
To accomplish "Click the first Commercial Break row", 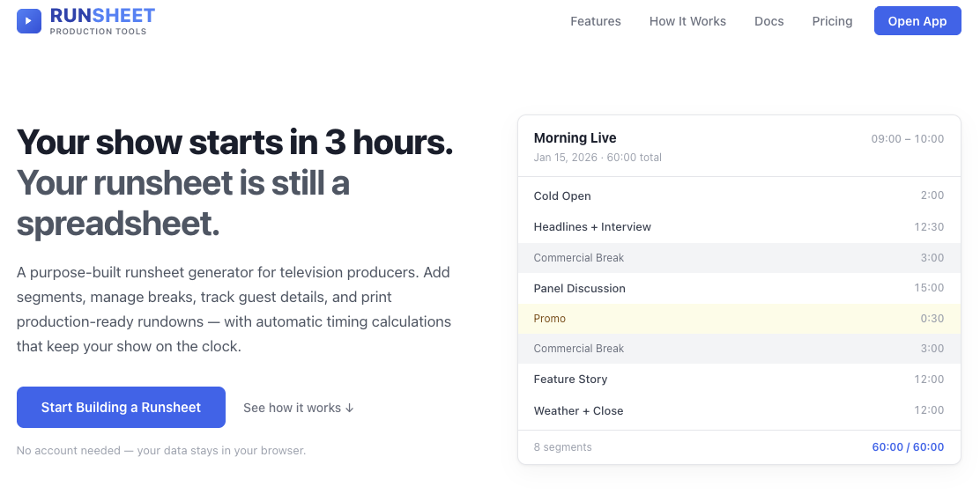I will click(739, 258).
